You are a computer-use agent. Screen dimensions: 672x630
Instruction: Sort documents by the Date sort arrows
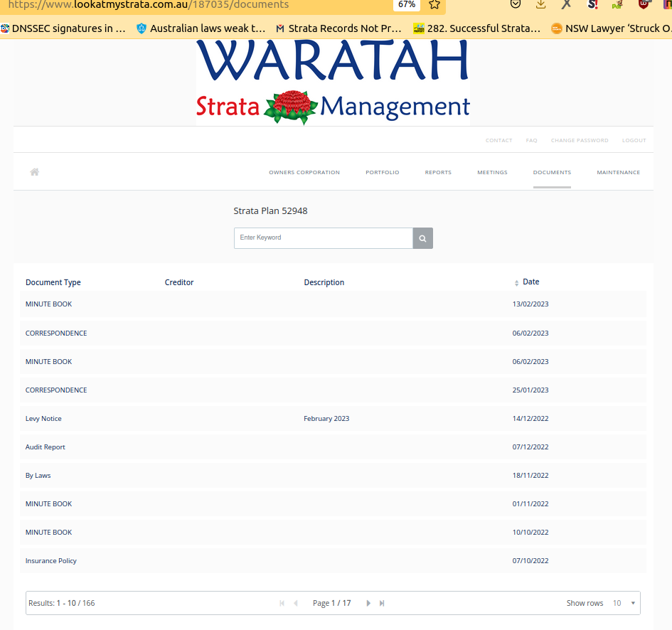coord(516,282)
